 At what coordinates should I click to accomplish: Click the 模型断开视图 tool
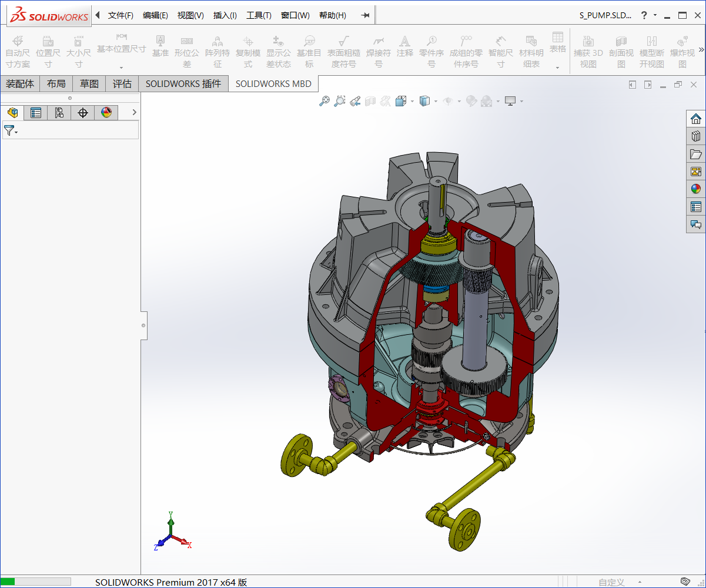point(652,51)
